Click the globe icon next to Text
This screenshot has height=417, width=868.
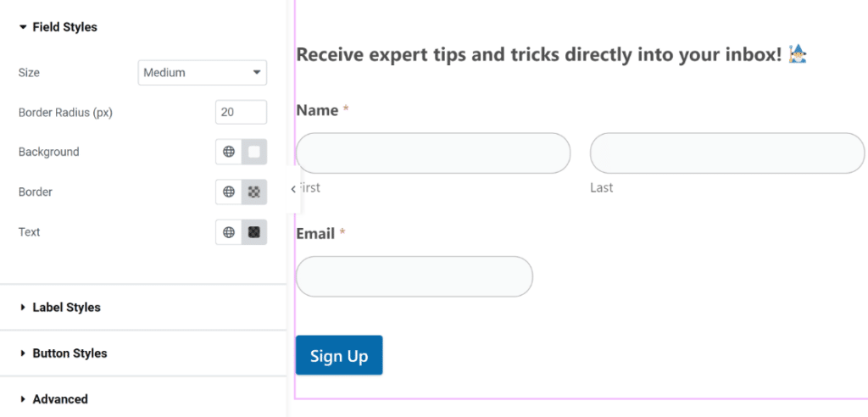[x=229, y=232]
